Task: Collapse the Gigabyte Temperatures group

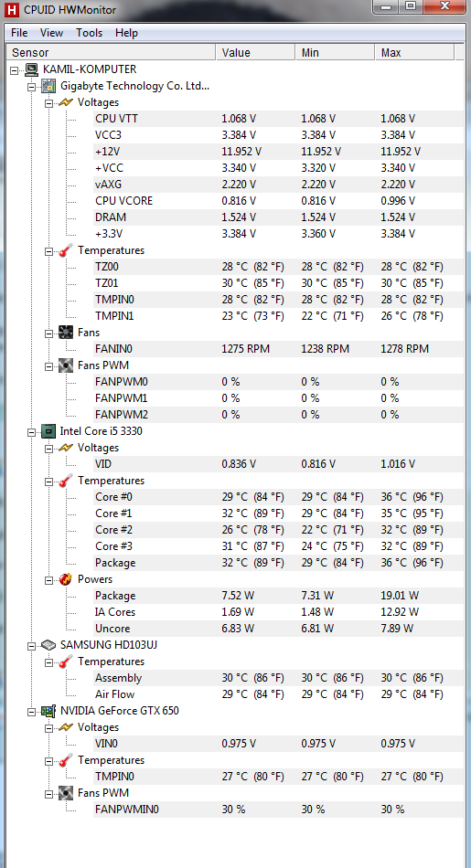Action: pyautogui.click(x=48, y=250)
